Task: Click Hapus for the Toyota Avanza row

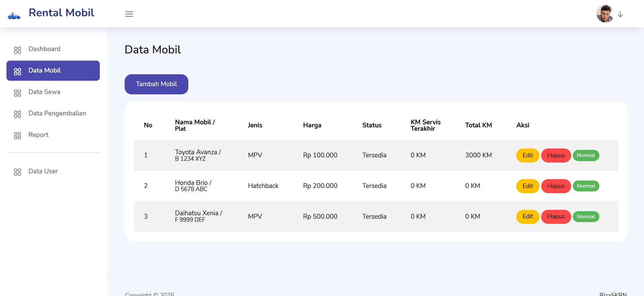Action: [x=556, y=155]
